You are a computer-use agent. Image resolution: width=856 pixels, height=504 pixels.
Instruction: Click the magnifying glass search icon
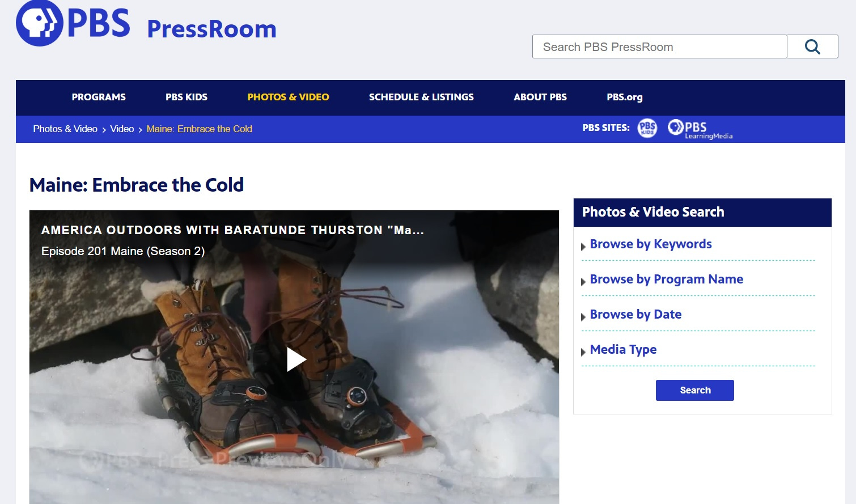pyautogui.click(x=812, y=46)
